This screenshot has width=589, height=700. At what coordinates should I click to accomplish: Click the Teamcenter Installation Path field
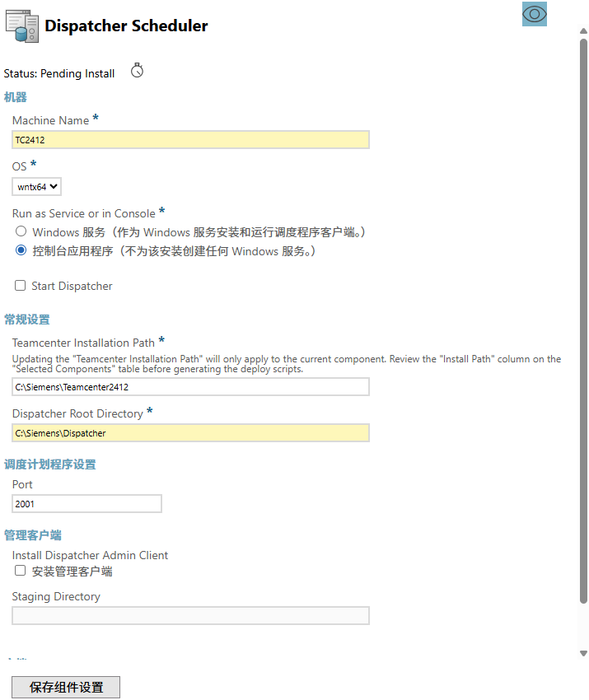(x=190, y=387)
